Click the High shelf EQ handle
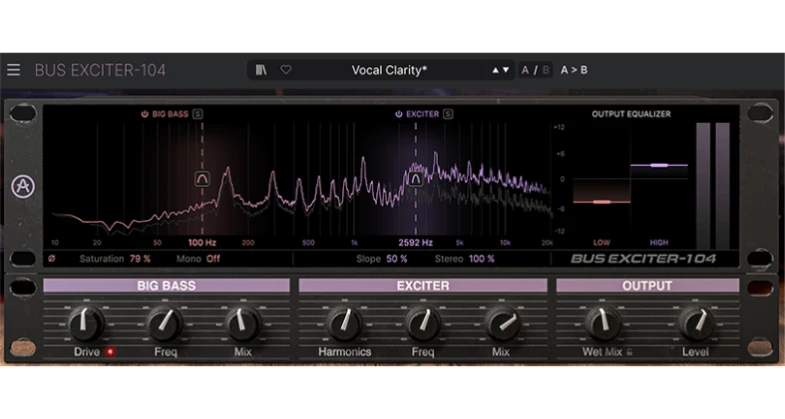 (x=659, y=165)
